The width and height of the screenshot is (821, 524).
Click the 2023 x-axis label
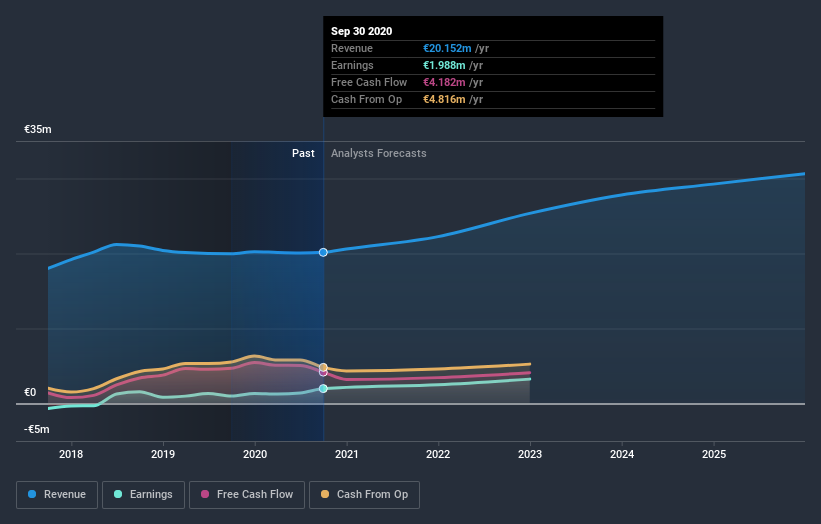click(530, 454)
